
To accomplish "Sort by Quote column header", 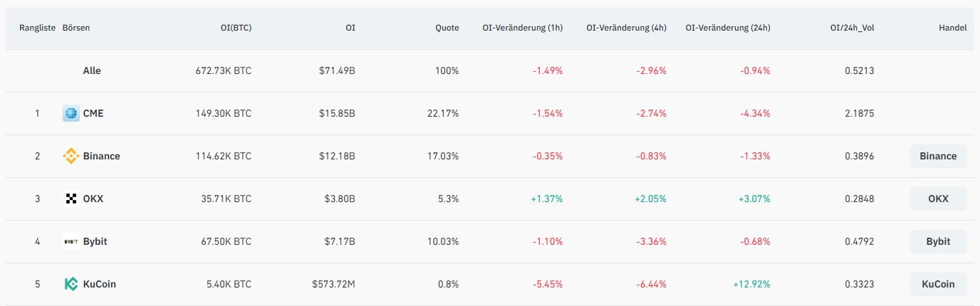I will point(447,28).
